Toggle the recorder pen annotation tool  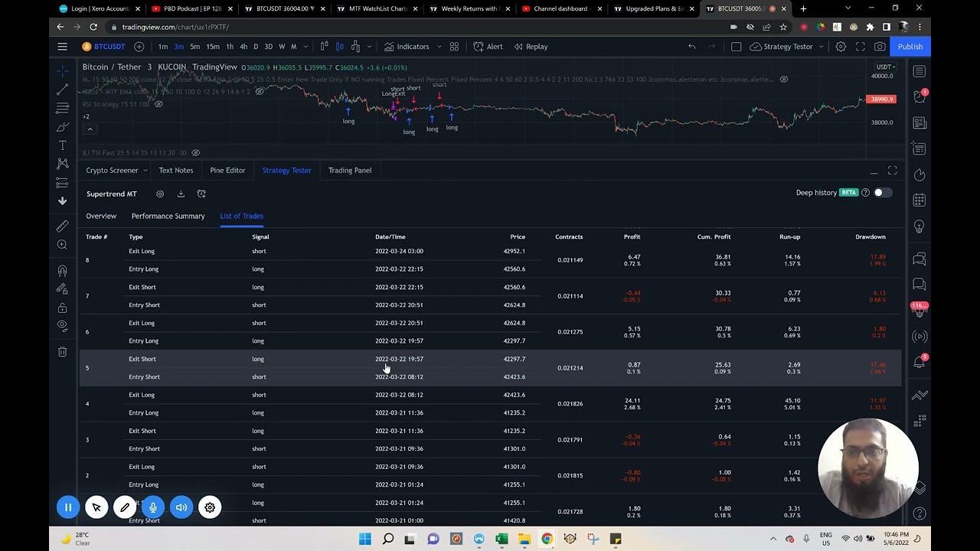click(125, 507)
